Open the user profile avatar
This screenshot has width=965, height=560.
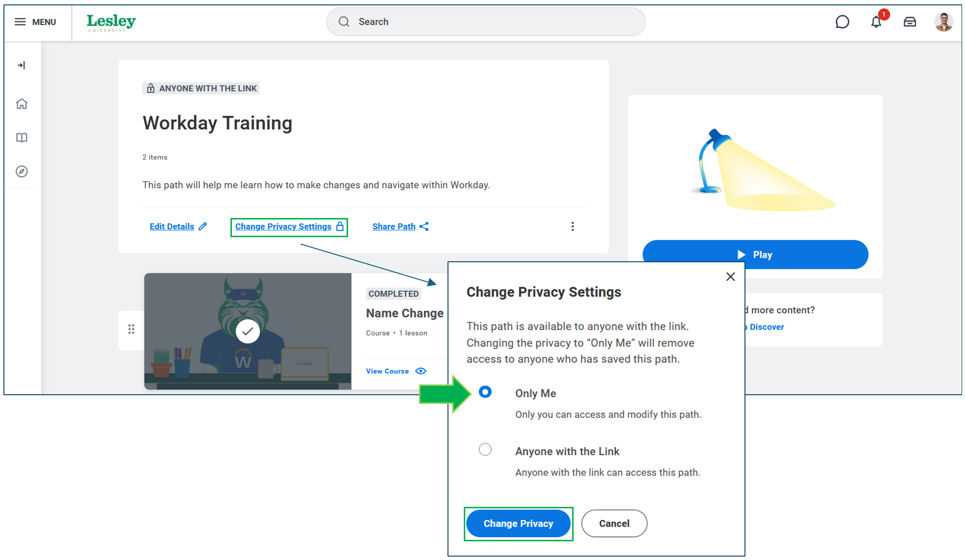[943, 22]
